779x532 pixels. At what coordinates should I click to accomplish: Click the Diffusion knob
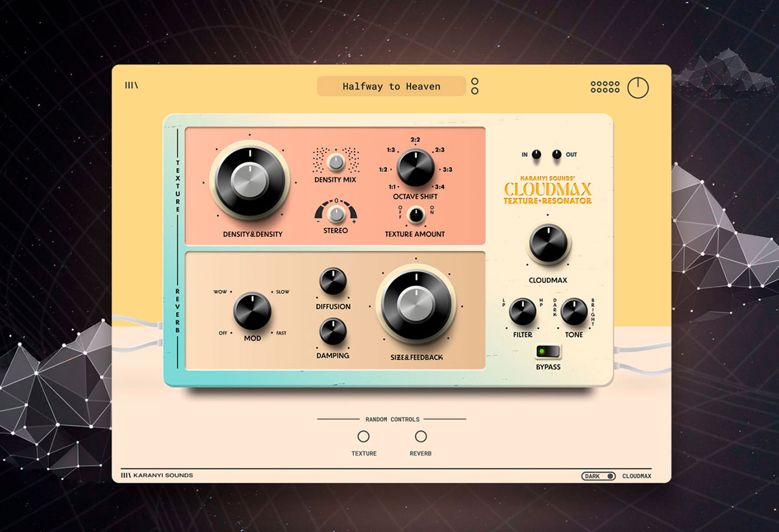point(333,282)
